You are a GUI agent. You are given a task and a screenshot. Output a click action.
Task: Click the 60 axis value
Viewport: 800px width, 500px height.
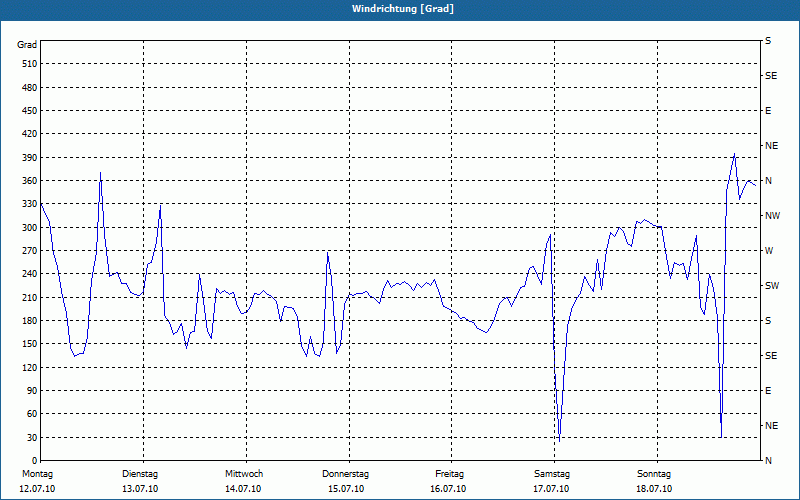tap(32, 414)
